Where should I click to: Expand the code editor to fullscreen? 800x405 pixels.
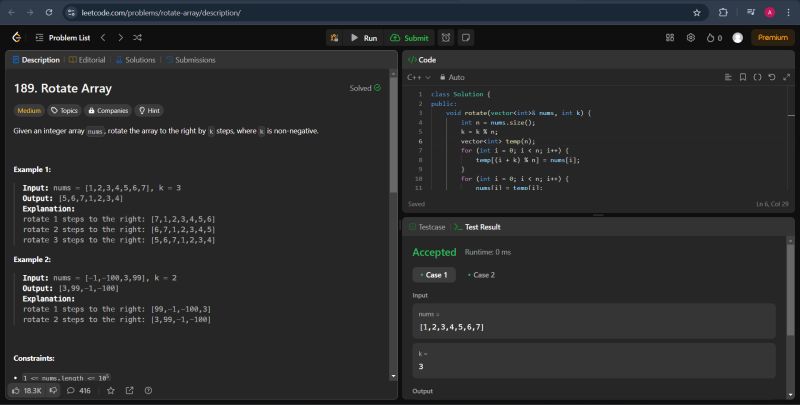pyautogui.click(x=785, y=77)
